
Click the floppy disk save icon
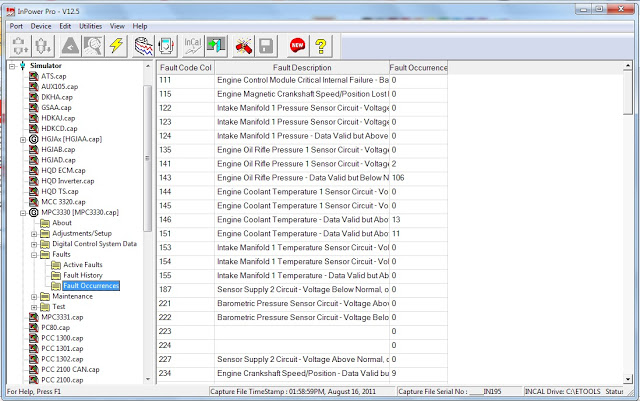point(267,45)
